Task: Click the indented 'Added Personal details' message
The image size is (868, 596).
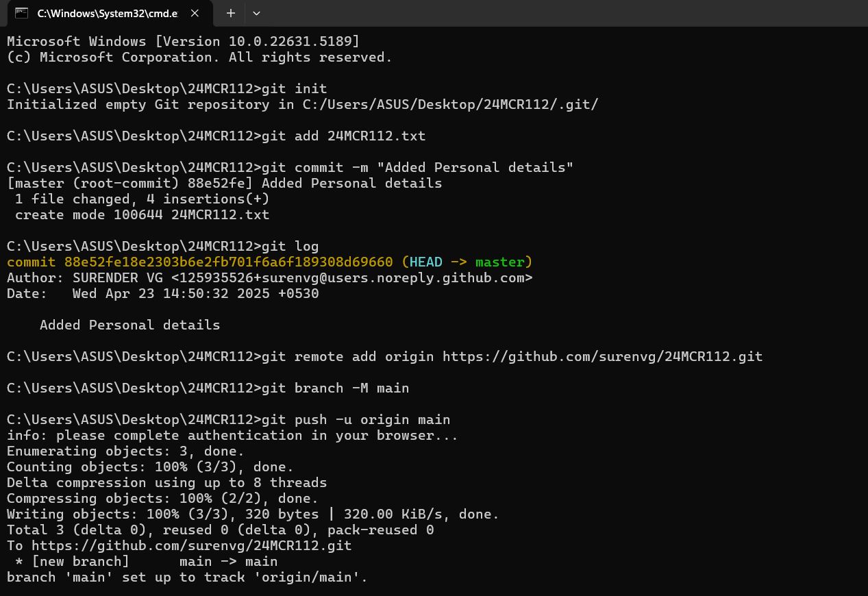Action: click(130, 325)
